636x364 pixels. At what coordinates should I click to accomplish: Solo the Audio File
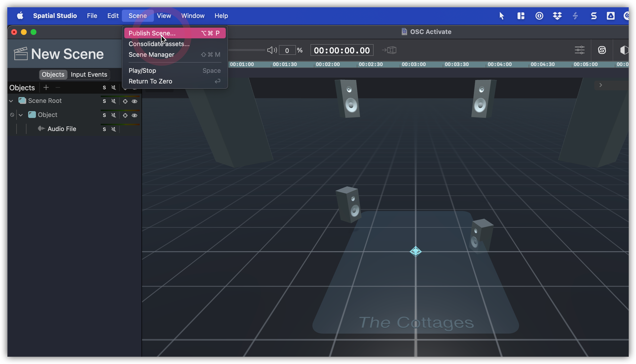coord(104,129)
